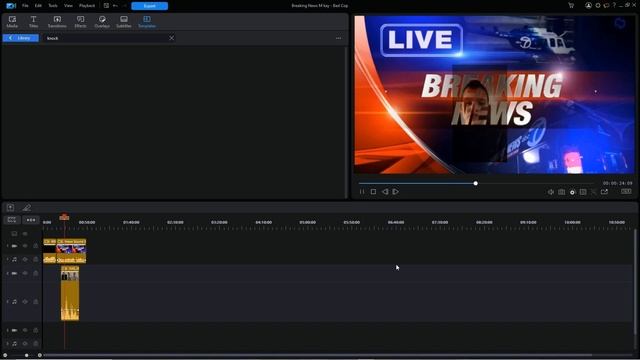This screenshot has height=360, width=640.
Task: Click the video track 1 camera icon
Action: 14,246
